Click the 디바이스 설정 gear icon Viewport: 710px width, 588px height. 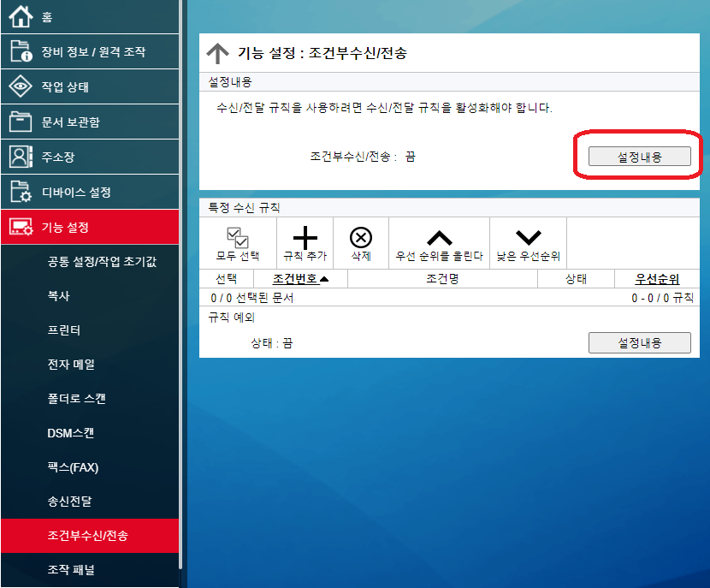pyautogui.click(x=21, y=192)
